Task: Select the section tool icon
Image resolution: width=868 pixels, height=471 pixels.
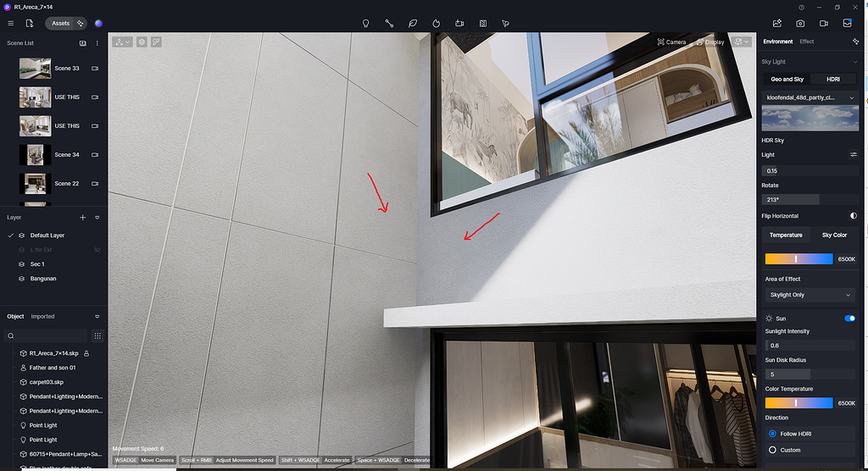Action: point(482,23)
